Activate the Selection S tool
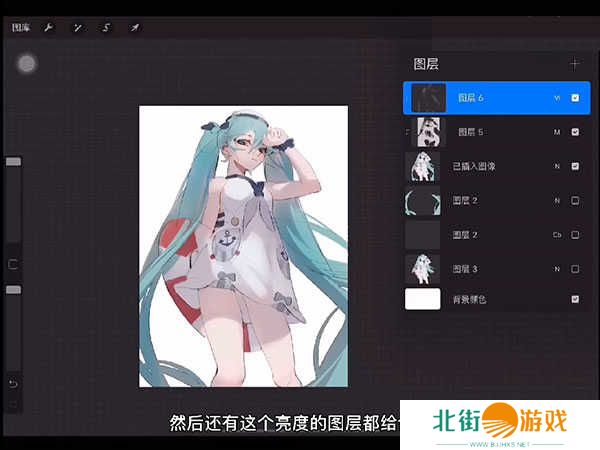The image size is (600, 450). (x=105, y=27)
